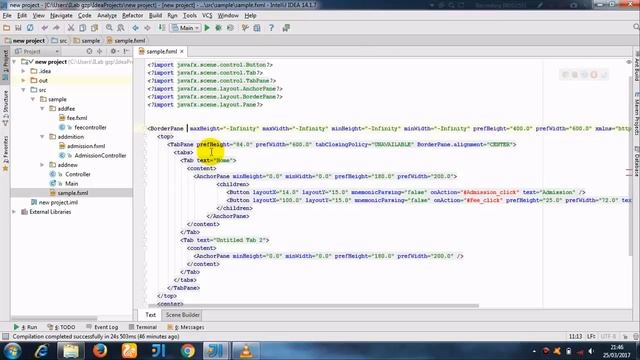Click the editor horizontal scrollbar

[x=313, y=305]
